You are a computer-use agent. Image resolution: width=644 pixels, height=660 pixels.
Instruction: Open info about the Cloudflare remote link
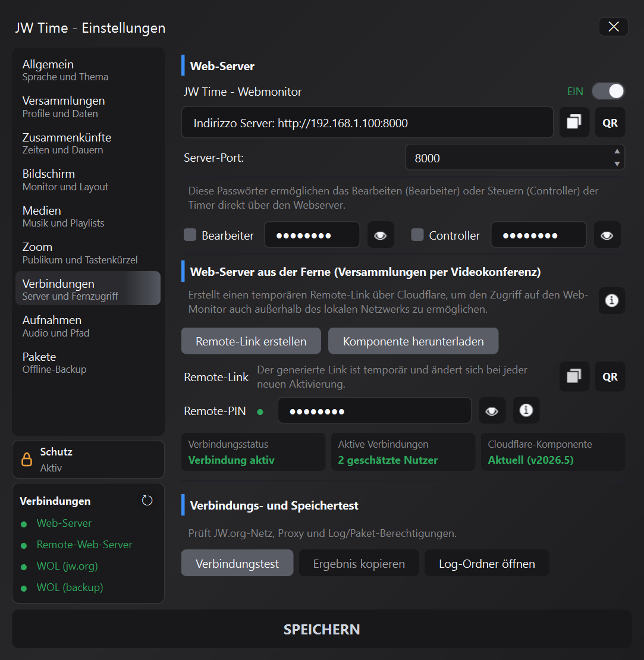point(611,300)
